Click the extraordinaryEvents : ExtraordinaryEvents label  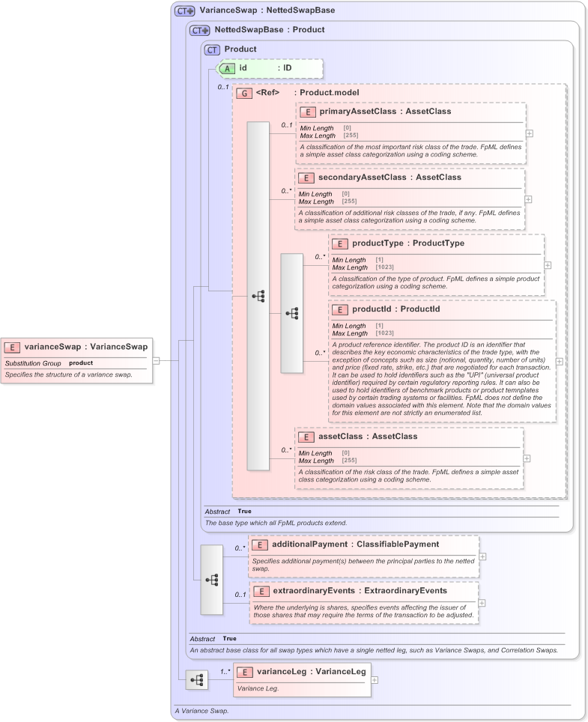coord(360,591)
